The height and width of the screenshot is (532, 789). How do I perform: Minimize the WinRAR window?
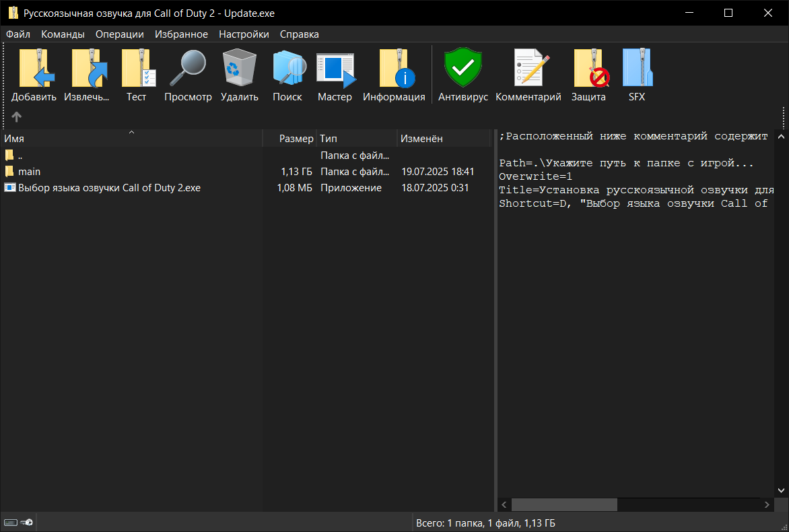pyautogui.click(x=689, y=13)
